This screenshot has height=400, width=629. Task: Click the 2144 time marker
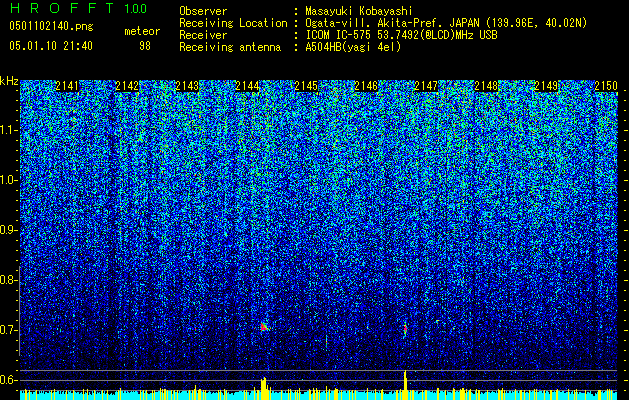pos(247,86)
